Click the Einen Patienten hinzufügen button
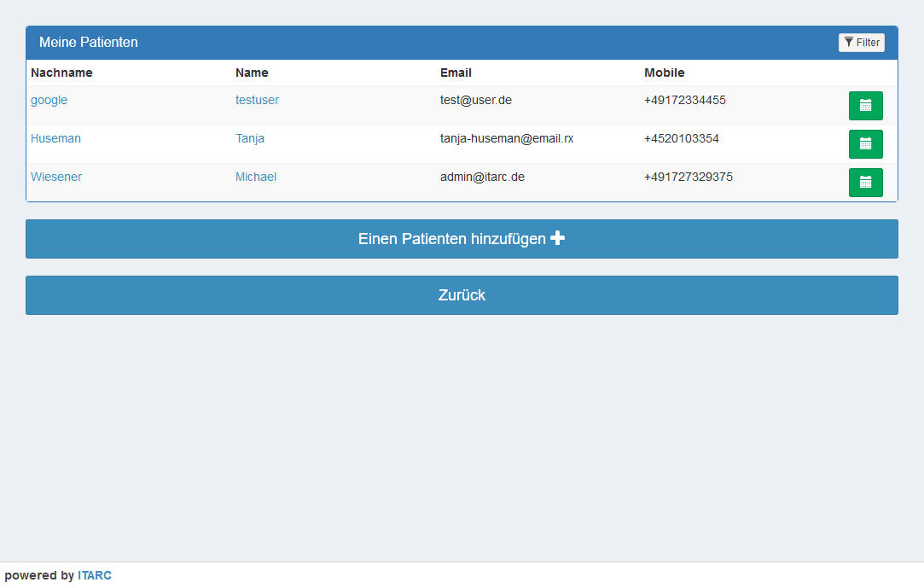This screenshot has height=588, width=924. tap(462, 239)
